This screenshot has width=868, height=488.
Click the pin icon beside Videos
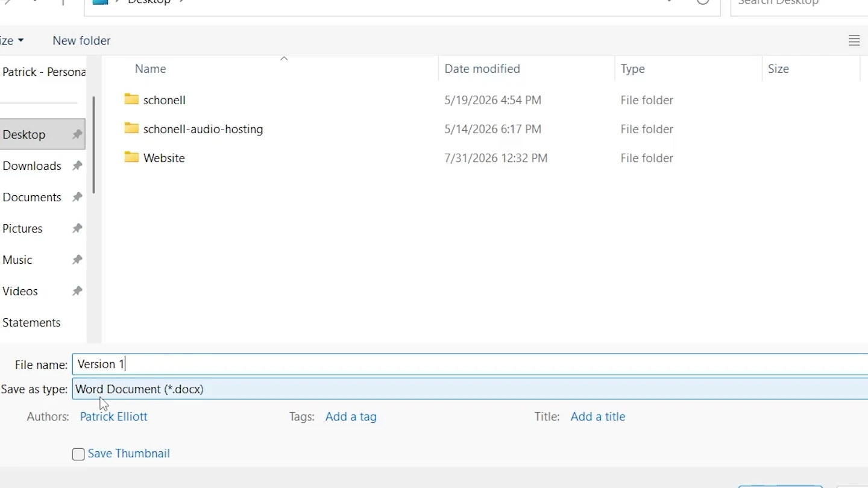pos(77,291)
